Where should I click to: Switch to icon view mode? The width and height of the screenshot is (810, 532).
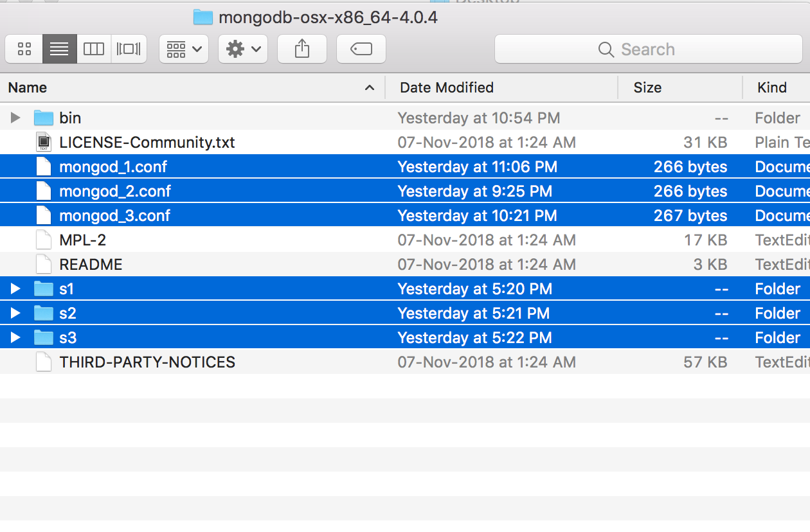pos(24,49)
